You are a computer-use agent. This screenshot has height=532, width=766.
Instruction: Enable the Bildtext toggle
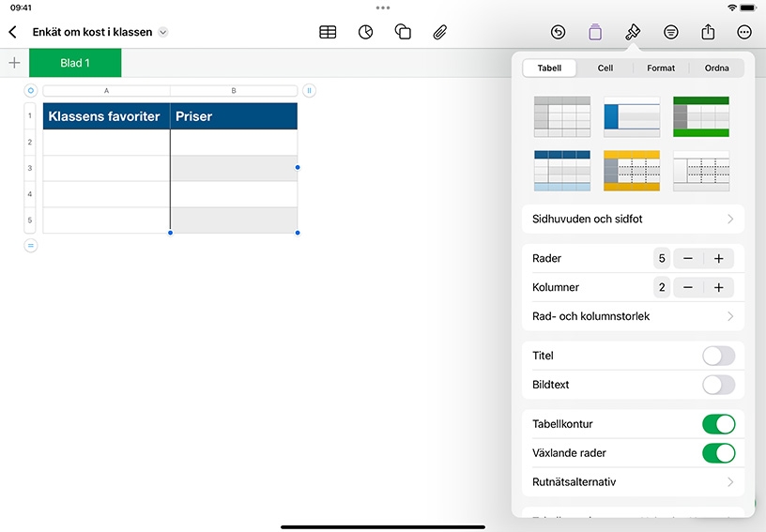tap(719, 385)
